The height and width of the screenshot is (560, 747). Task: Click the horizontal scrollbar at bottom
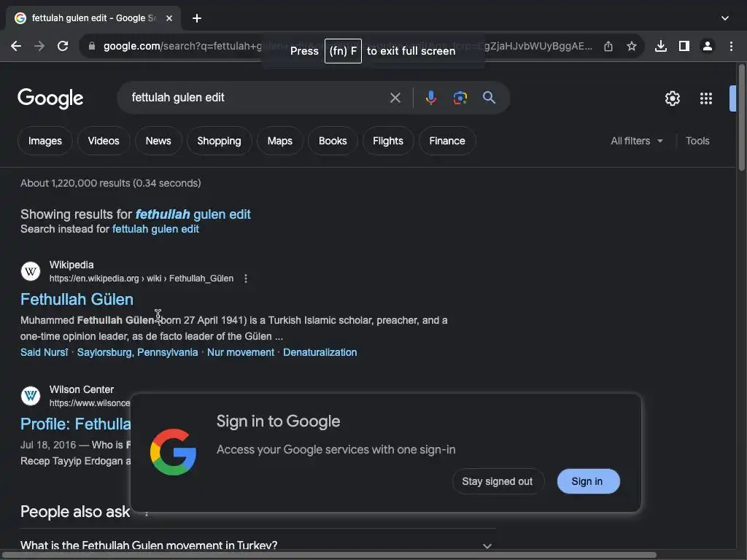329,555
